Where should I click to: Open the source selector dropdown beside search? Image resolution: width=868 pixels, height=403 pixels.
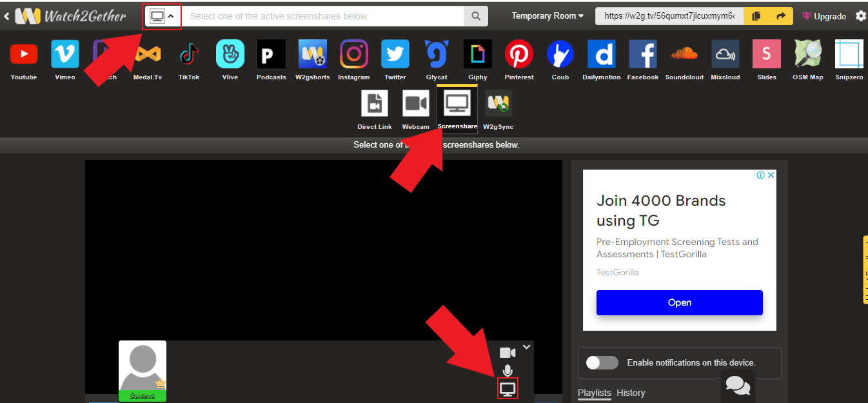pyautogui.click(x=161, y=16)
